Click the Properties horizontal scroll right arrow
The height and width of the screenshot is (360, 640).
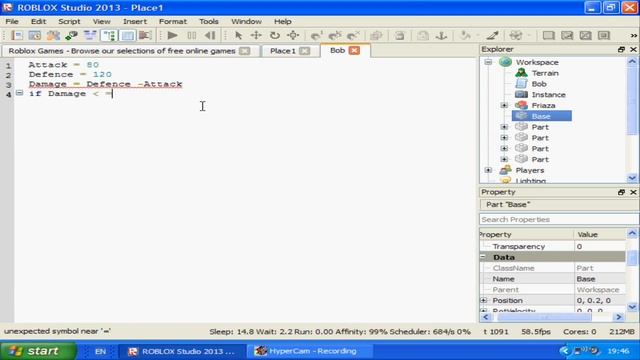(x=619, y=317)
